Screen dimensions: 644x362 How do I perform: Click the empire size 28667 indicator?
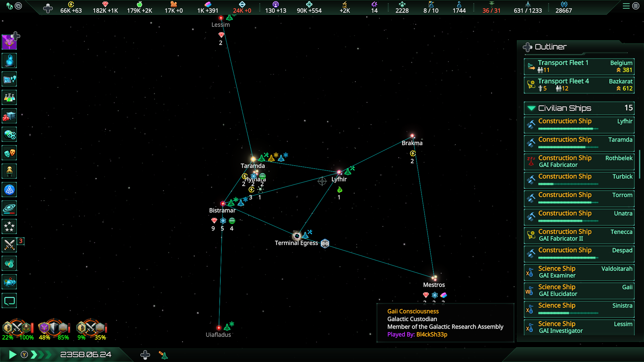coord(563,8)
